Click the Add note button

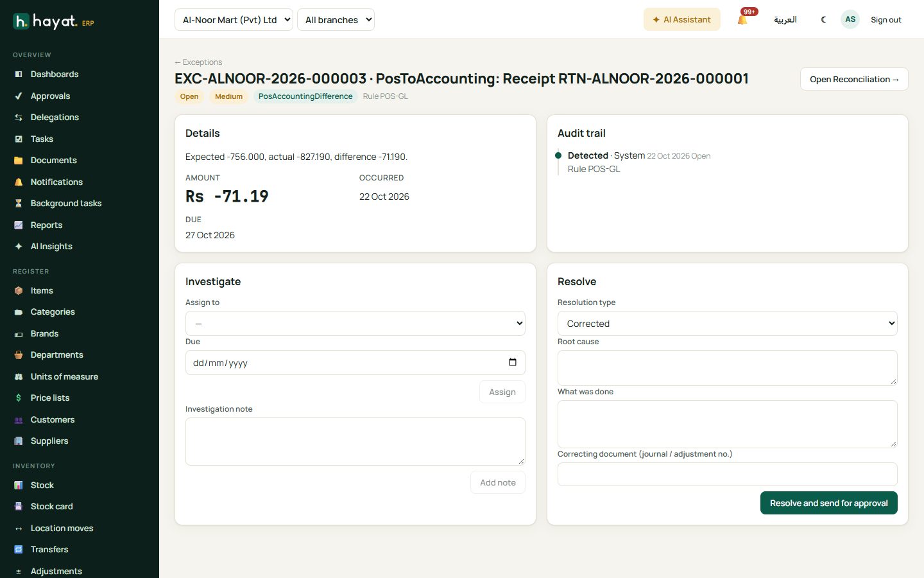point(498,482)
